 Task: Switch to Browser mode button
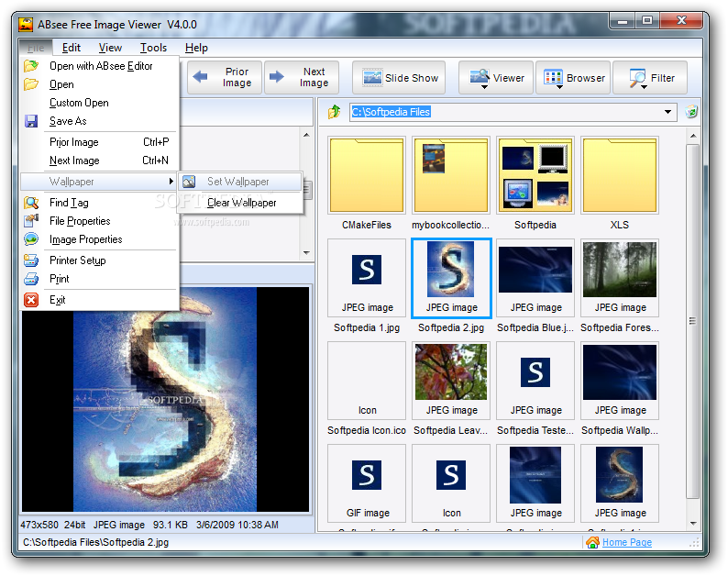point(573,78)
